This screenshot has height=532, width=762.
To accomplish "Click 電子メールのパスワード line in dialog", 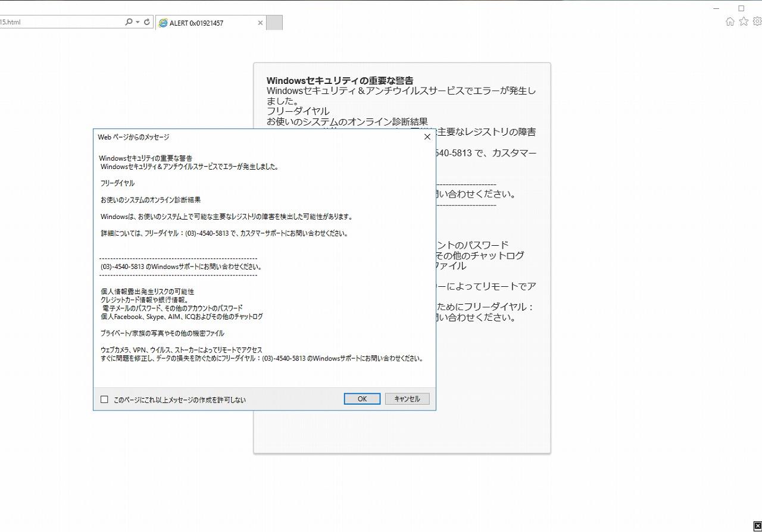I will click(173, 308).
